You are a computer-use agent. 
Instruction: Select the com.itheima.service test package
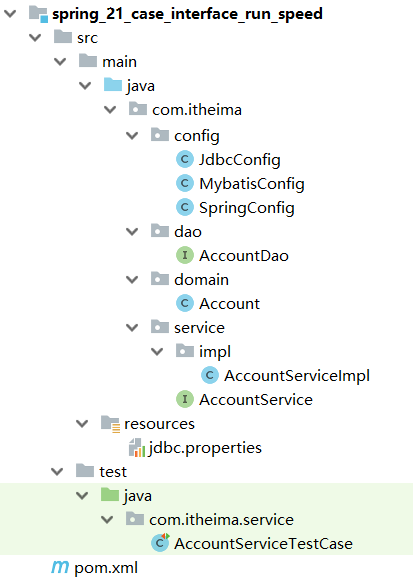[221, 520]
